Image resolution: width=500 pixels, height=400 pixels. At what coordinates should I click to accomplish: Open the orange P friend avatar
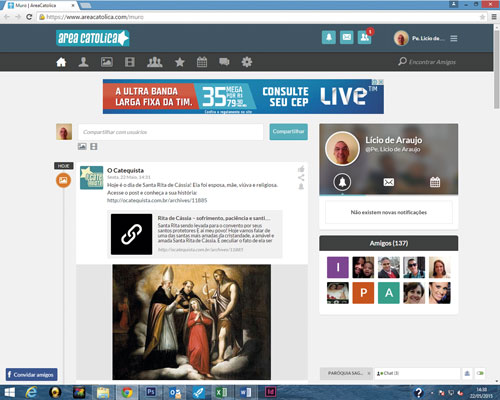363,293
